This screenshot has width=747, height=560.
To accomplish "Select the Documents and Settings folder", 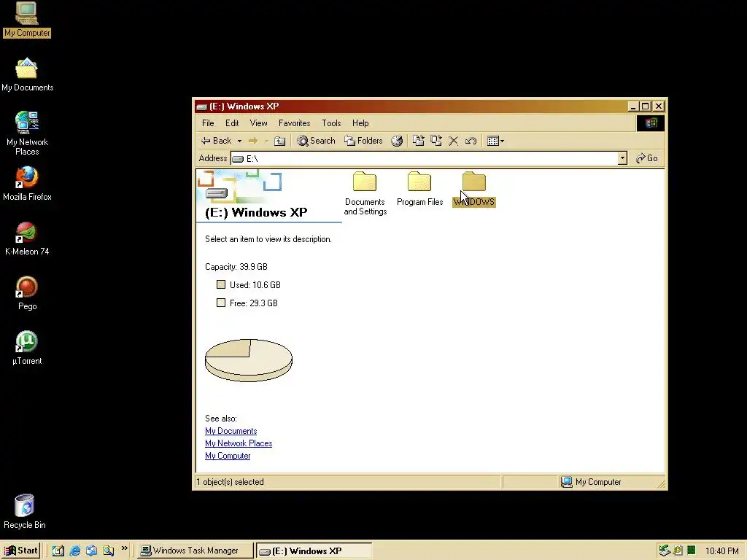I will coord(365,193).
